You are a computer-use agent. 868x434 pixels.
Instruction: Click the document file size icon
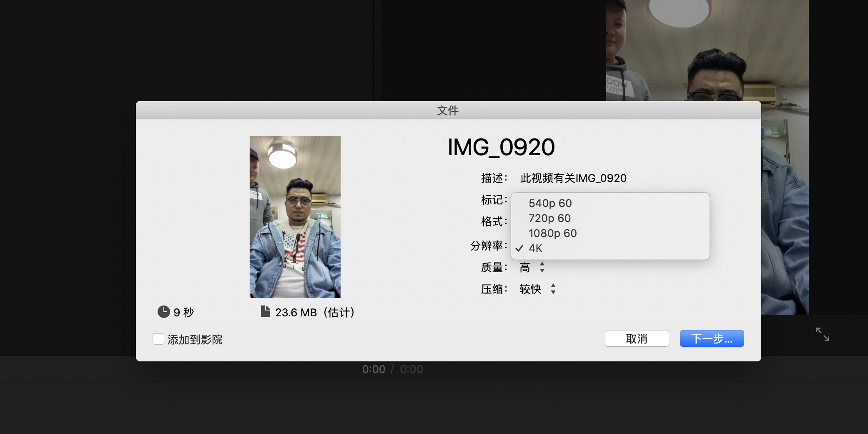tap(265, 311)
